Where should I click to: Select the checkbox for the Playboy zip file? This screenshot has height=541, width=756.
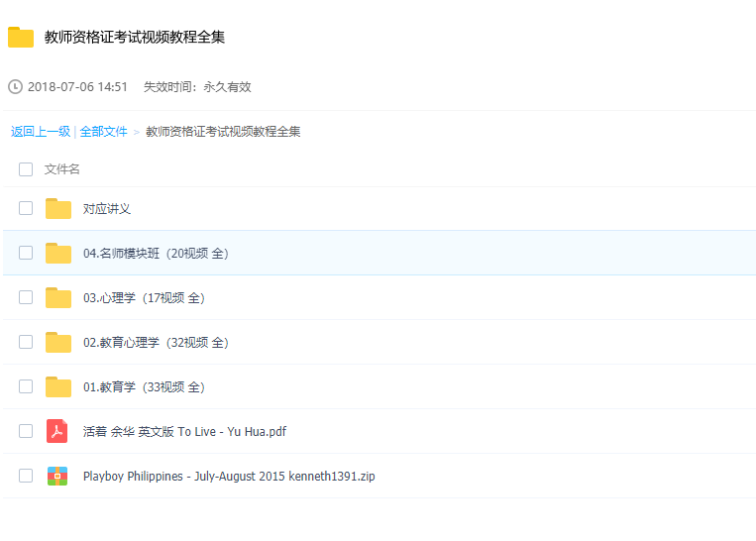26,476
